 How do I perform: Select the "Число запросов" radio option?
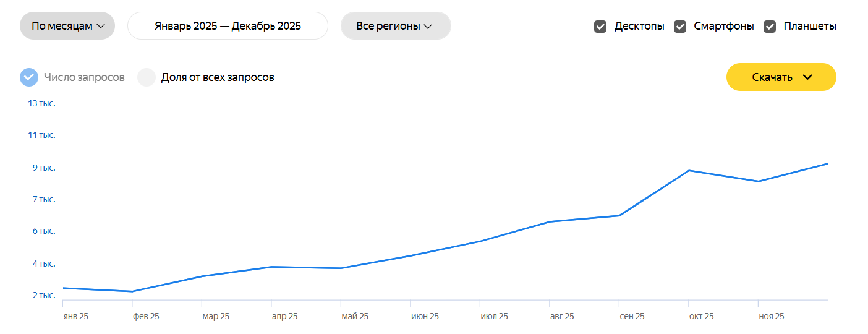(x=29, y=77)
